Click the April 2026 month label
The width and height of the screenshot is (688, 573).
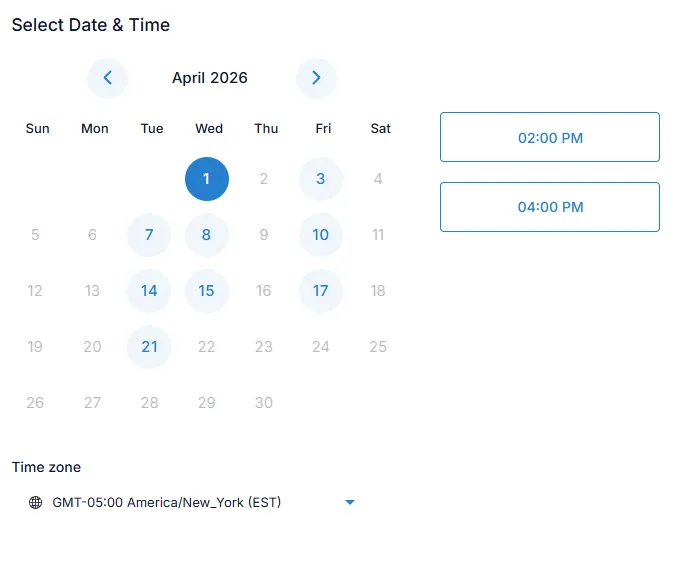(x=210, y=78)
